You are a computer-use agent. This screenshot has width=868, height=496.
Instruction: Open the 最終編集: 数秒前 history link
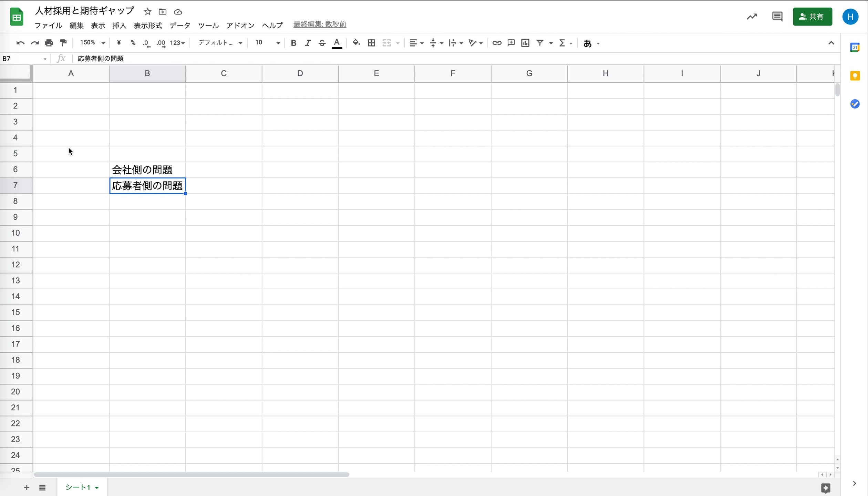[319, 24]
